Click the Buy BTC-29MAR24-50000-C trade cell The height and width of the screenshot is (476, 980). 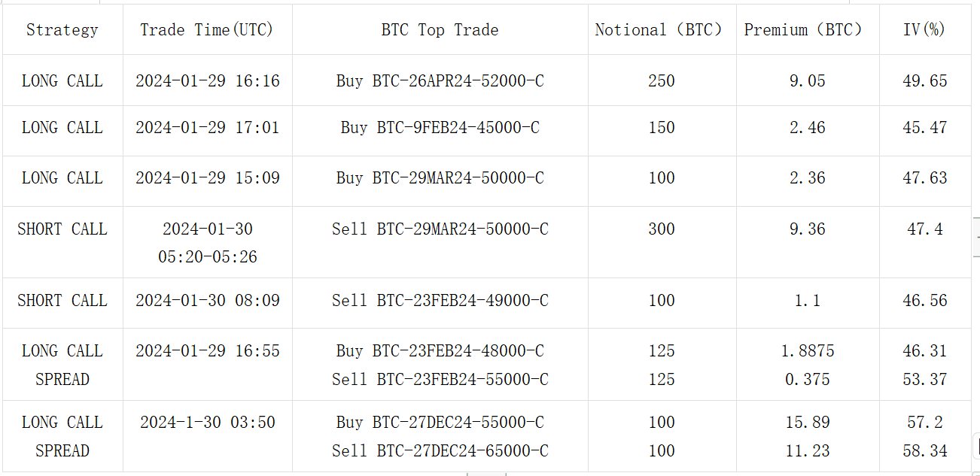tap(440, 178)
